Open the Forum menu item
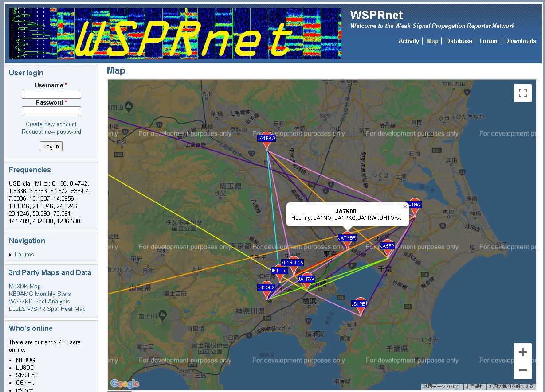Screen dimensions: 545x392 point(488,41)
